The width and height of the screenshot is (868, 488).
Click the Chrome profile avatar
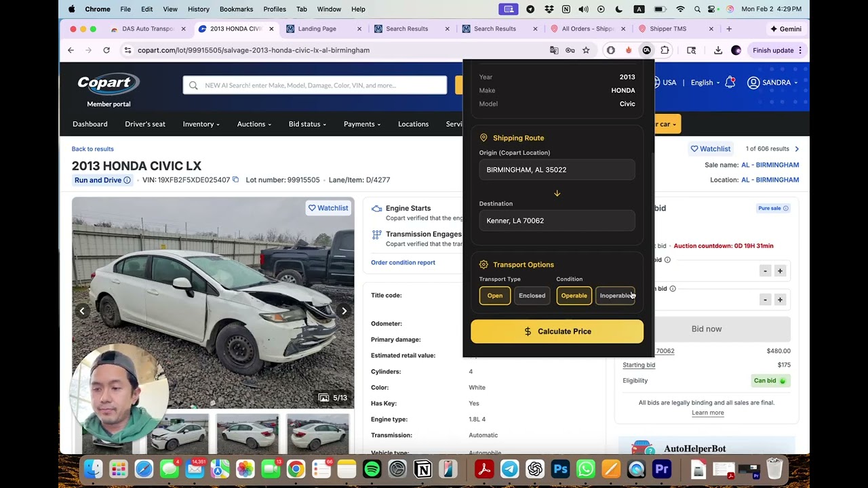[x=736, y=50]
